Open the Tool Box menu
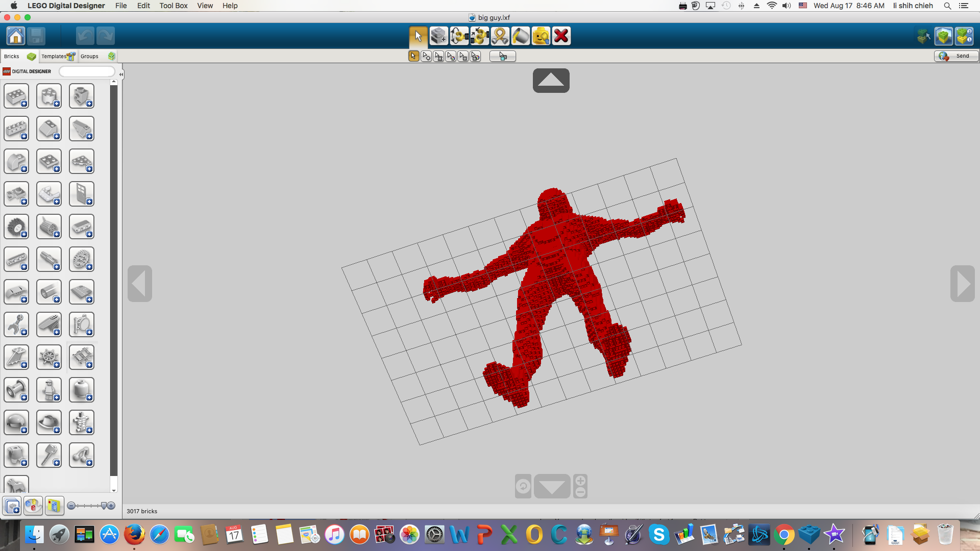The width and height of the screenshot is (980, 551). [173, 6]
